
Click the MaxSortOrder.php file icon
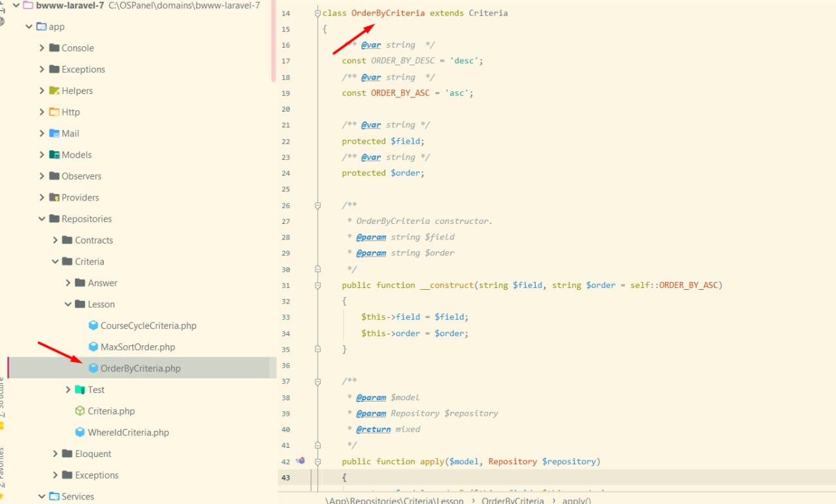93,347
